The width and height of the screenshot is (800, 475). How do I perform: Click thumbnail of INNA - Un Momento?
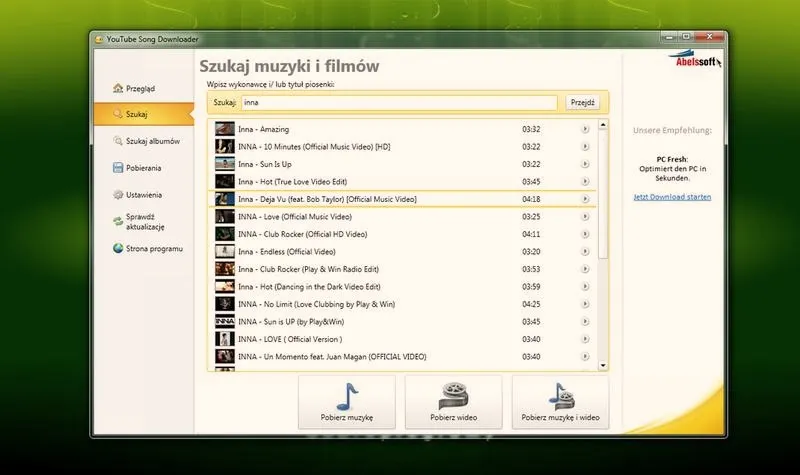pyautogui.click(x=224, y=356)
